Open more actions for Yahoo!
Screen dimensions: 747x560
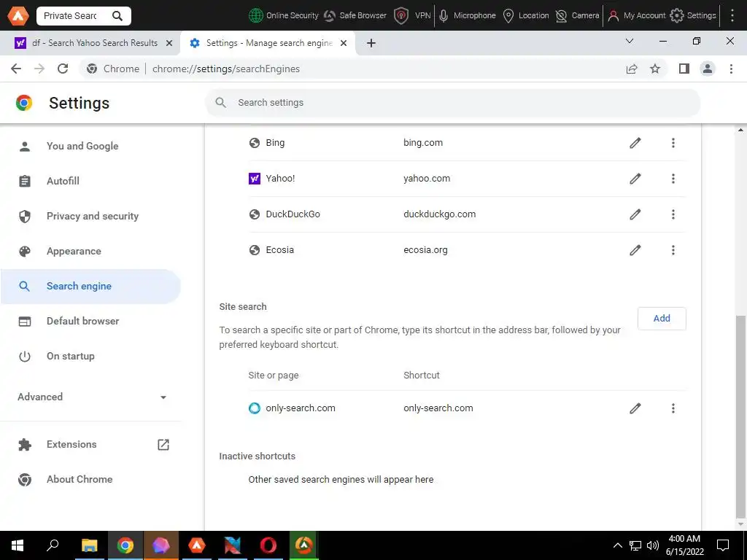(673, 179)
